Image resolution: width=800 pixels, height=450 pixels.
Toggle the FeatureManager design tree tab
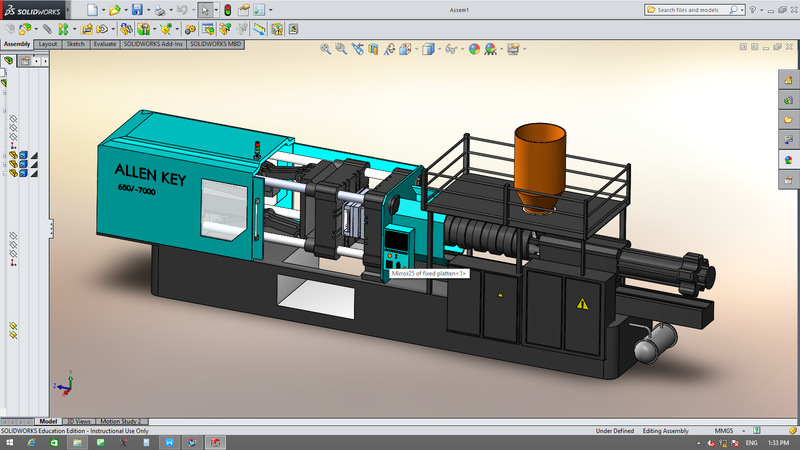[x=8, y=61]
